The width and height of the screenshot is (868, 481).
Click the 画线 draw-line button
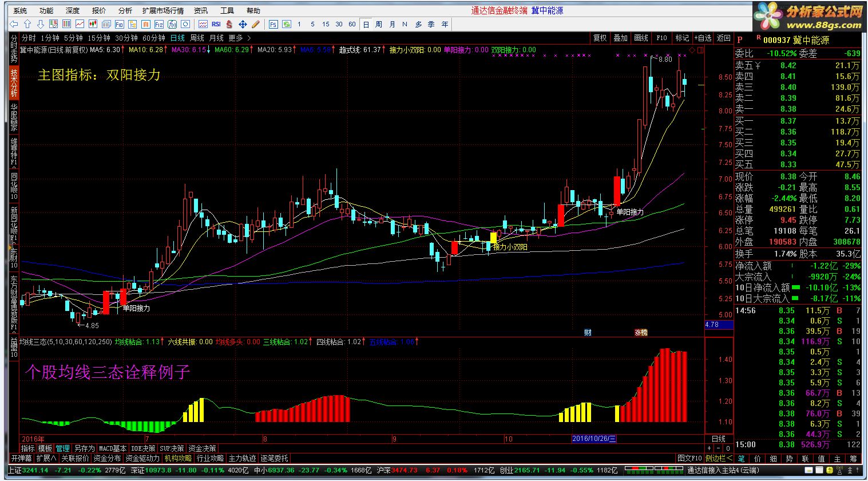point(641,38)
